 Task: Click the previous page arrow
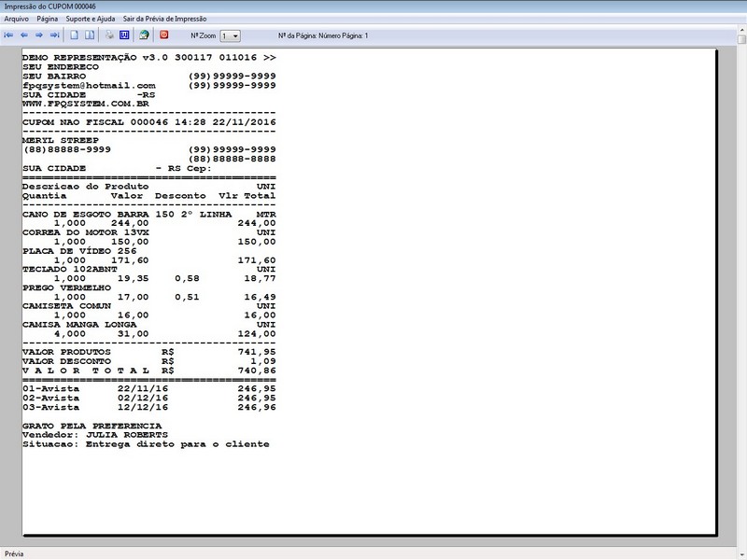pos(24,35)
